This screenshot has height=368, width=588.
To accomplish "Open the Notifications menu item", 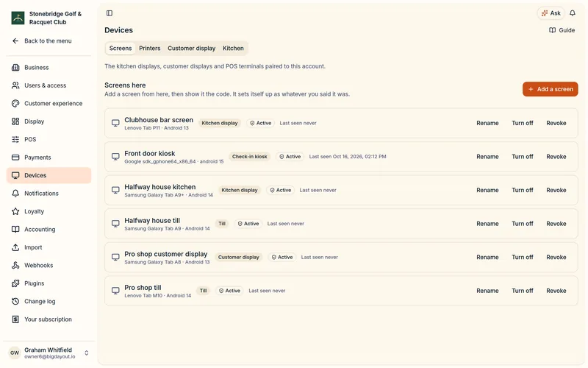I will point(49,194).
